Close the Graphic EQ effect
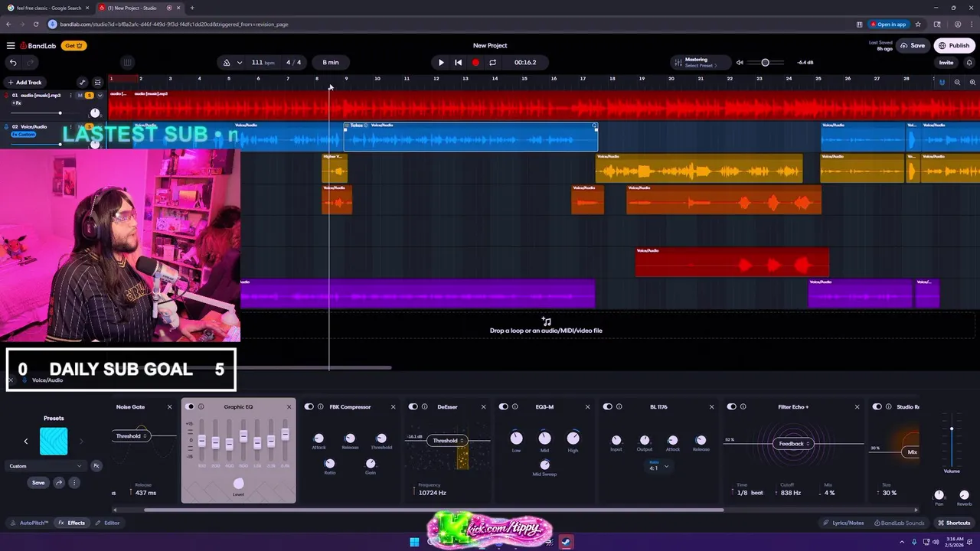This screenshot has width=980, height=551. (289, 407)
